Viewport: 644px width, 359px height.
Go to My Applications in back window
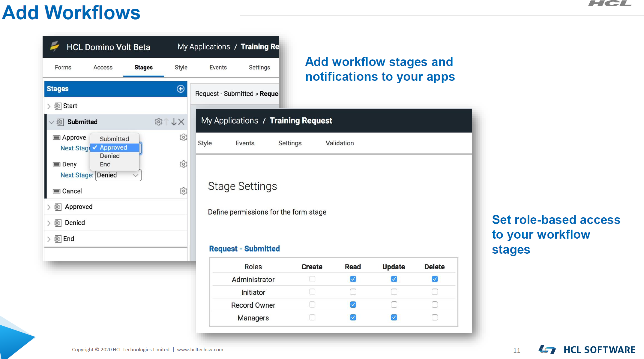[x=204, y=47]
